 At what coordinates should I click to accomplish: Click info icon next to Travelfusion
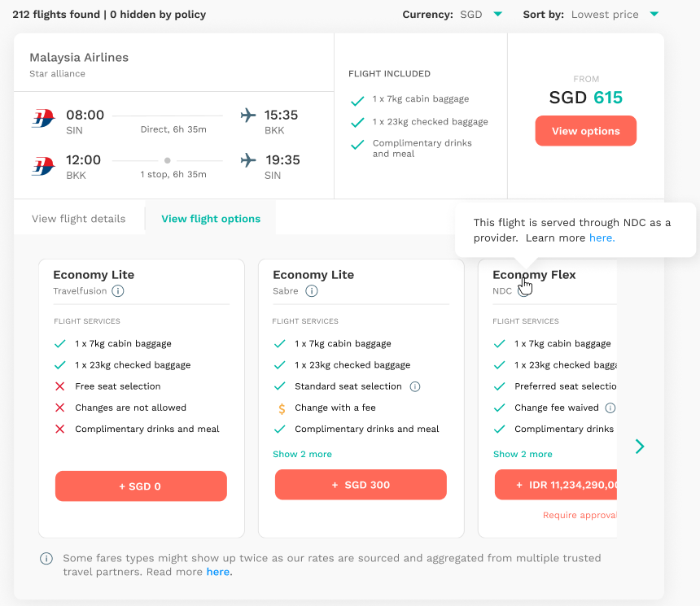(118, 291)
